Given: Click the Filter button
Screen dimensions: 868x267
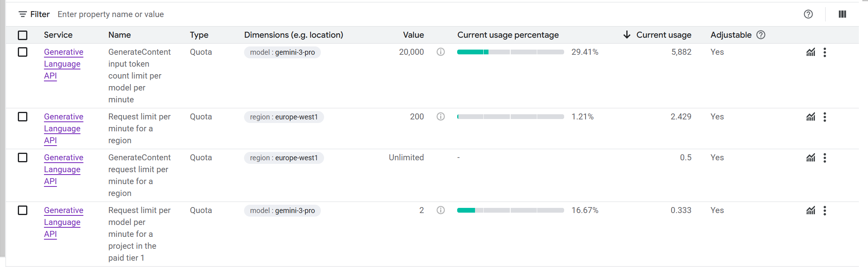Looking at the screenshot, I should (34, 14).
